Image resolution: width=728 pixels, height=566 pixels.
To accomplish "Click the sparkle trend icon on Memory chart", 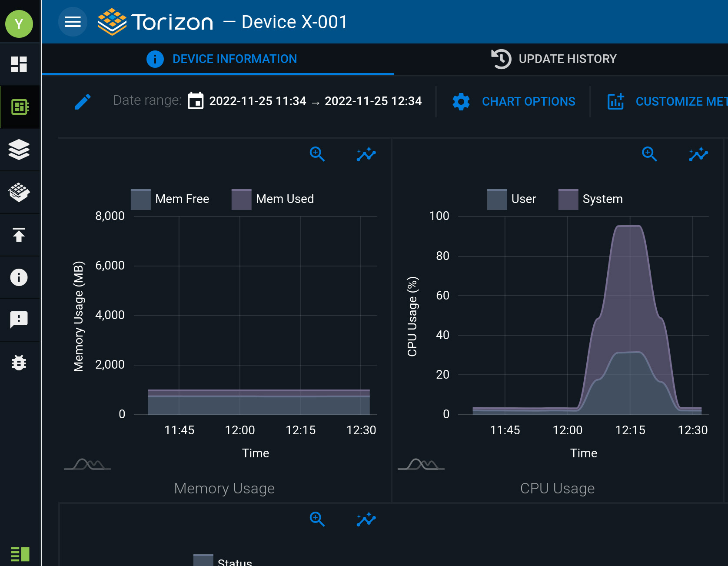I will click(366, 154).
